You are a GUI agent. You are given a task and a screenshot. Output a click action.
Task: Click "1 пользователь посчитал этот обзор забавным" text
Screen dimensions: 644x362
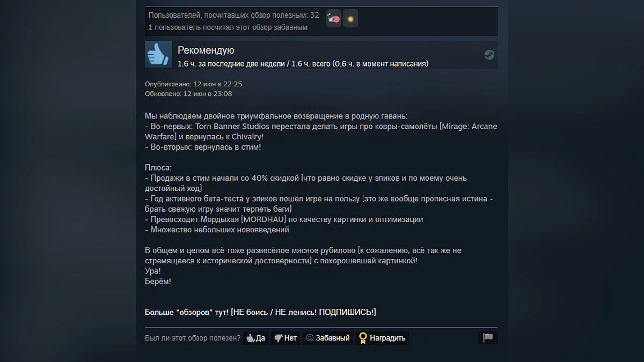(x=228, y=27)
